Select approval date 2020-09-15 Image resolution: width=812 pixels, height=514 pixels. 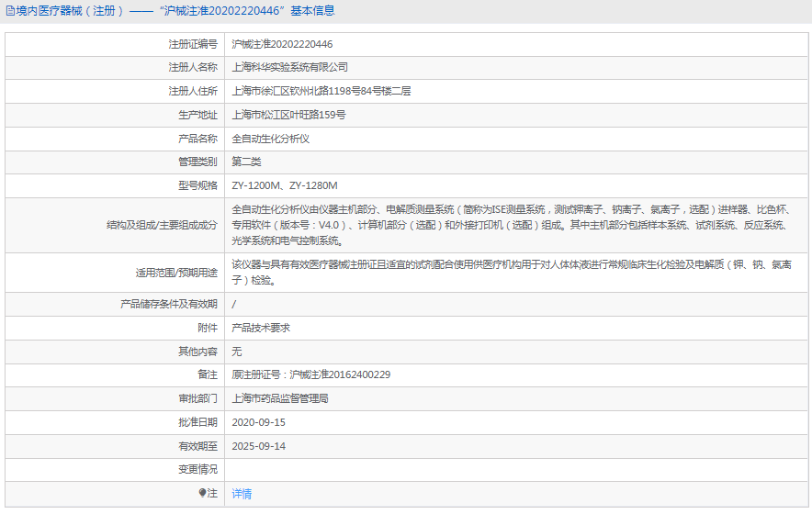(x=258, y=422)
